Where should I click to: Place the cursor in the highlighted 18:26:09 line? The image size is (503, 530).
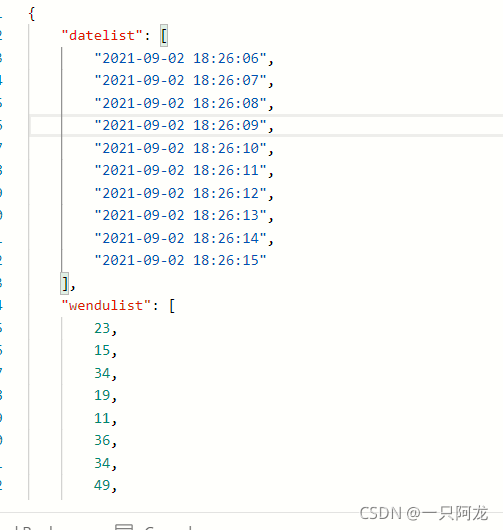click(x=266, y=125)
